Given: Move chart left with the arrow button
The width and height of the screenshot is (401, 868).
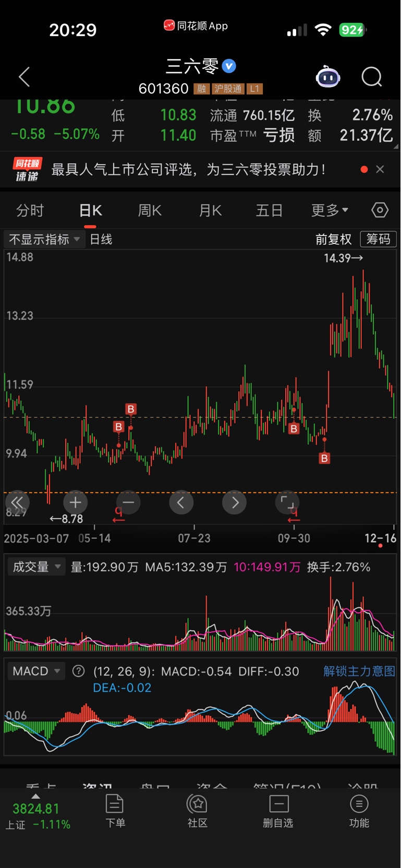Looking at the screenshot, I should tap(181, 503).
